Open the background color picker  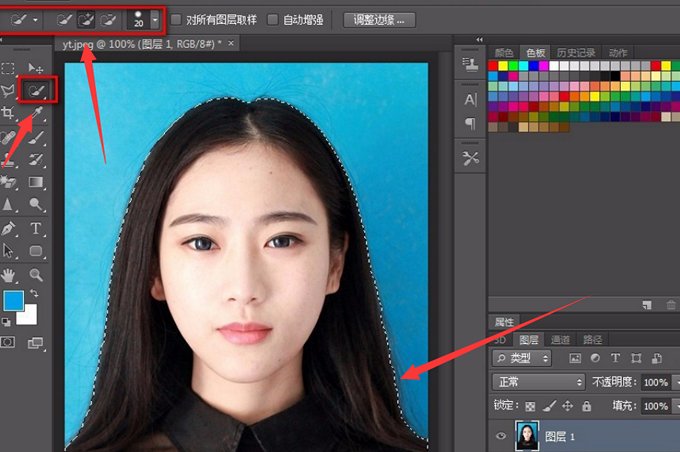click(30, 317)
